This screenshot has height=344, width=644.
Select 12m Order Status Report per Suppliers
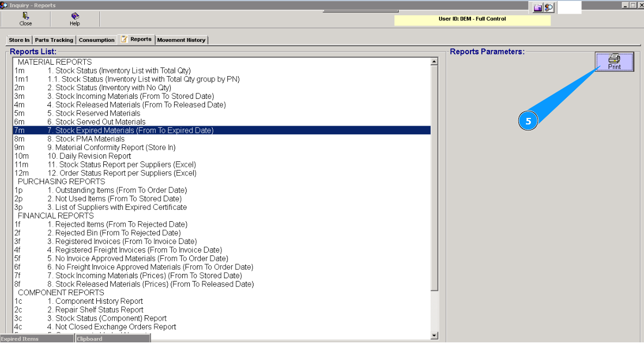click(222, 173)
